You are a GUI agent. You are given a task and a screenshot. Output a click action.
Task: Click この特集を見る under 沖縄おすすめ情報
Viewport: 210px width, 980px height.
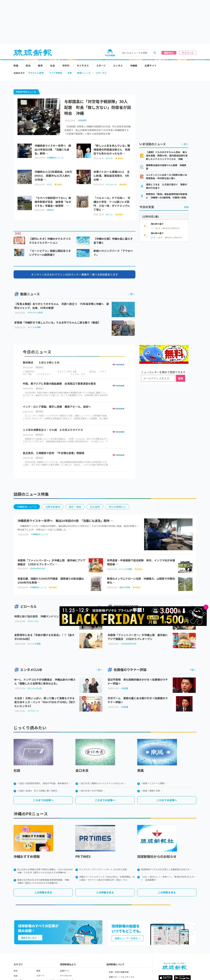tap(43, 892)
